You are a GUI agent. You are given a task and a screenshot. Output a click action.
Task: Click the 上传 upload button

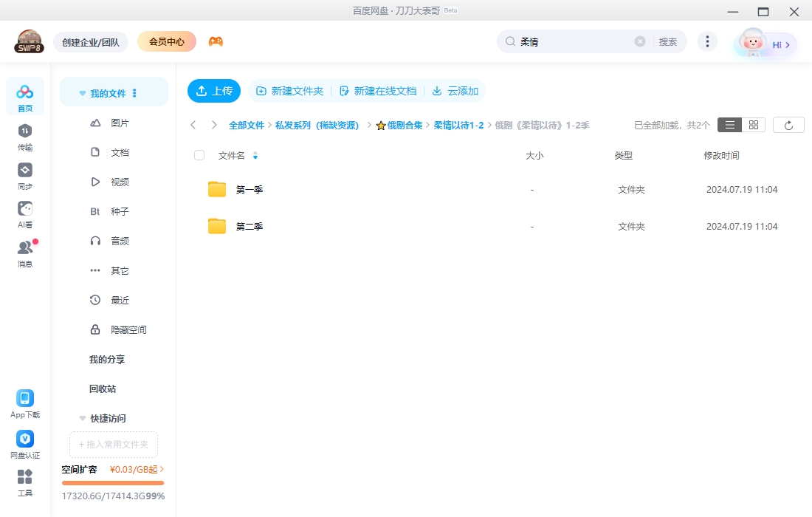(214, 91)
